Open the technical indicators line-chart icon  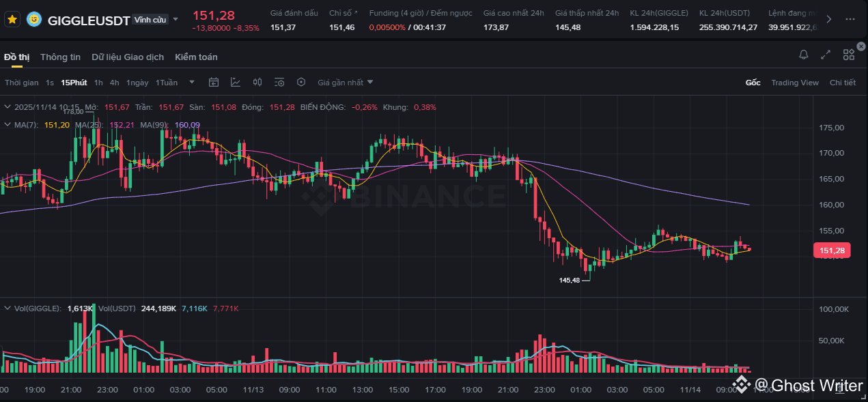[236, 83]
